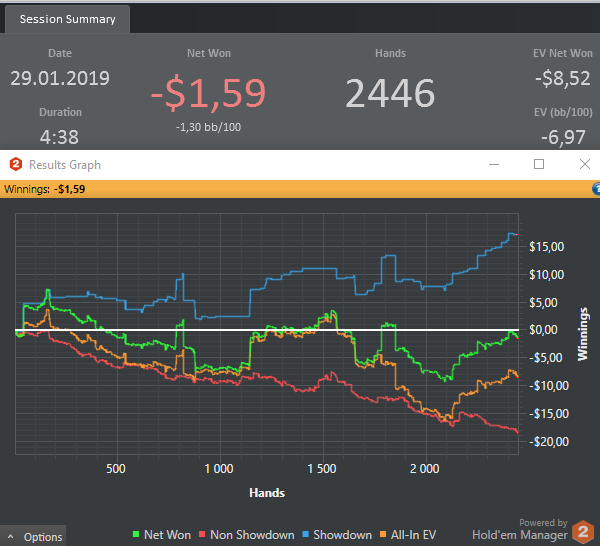Click the Hands x-axis title
Image resolution: width=600 pixels, height=546 pixels.
click(x=267, y=493)
